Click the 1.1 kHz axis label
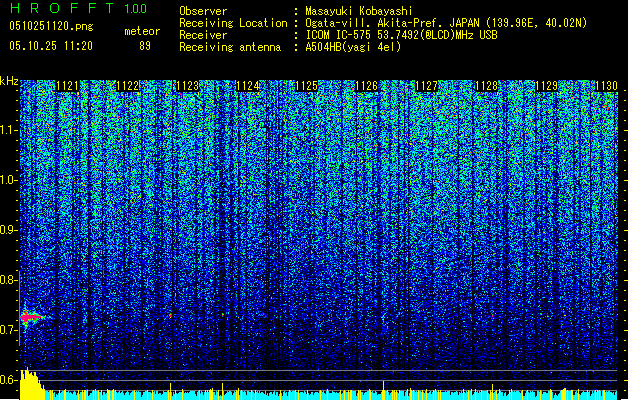This screenshot has width=629, height=400. pos(8,130)
